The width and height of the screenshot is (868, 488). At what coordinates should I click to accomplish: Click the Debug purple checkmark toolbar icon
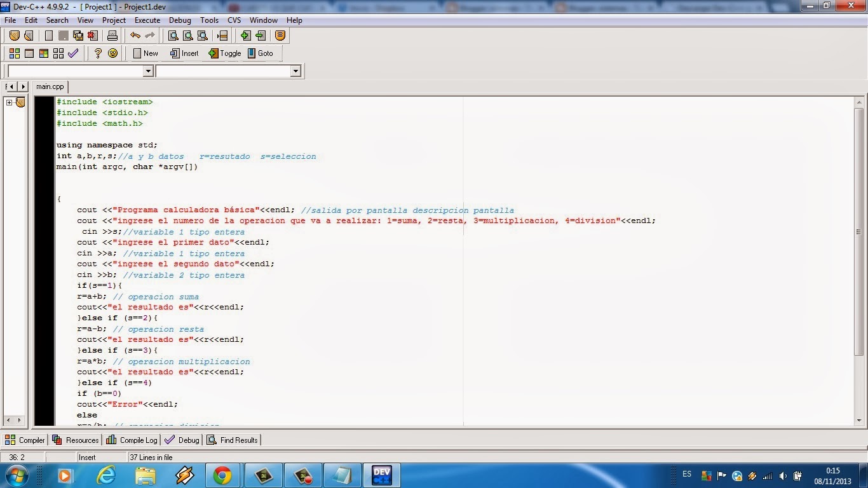pos(73,53)
